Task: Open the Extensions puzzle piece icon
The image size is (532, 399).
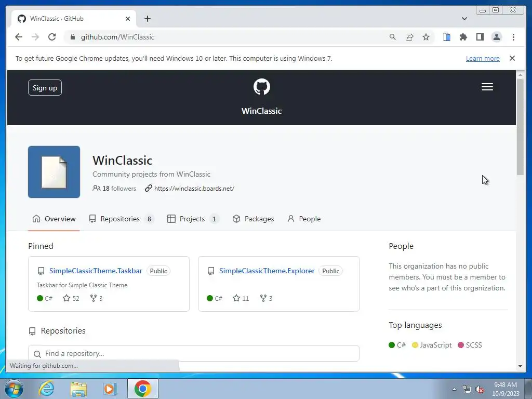Action: click(x=463, y=37)
